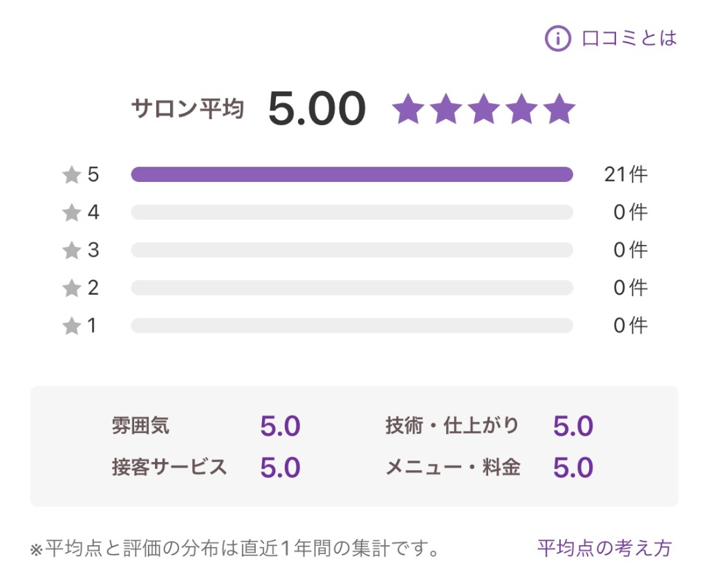
Task: Open the 平均点の考え方 link
Action: [x=604, y=549]
